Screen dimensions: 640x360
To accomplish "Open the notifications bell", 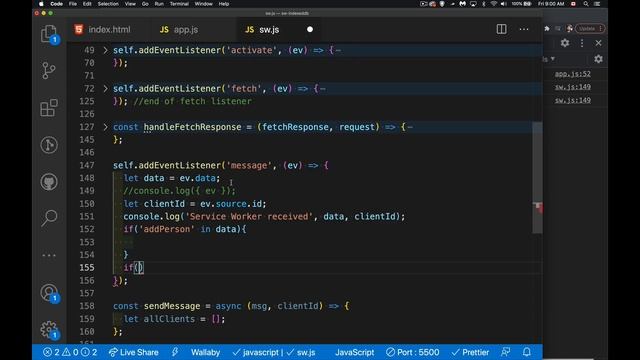I will pos(527,352).
